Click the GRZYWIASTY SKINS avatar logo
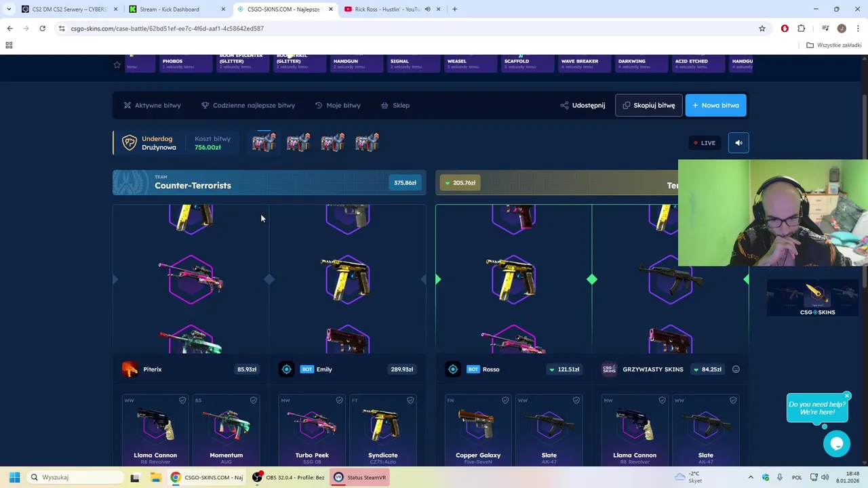Viewport: 868px width, 488px height. point(610,369)
